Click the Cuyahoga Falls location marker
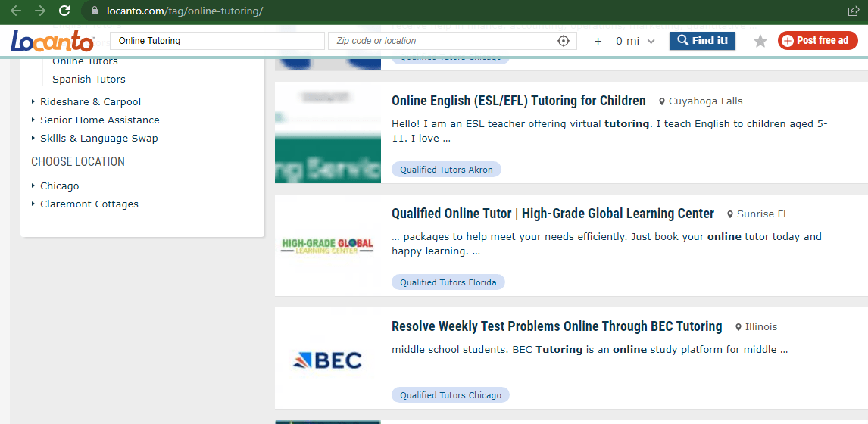 coord(701,101)
